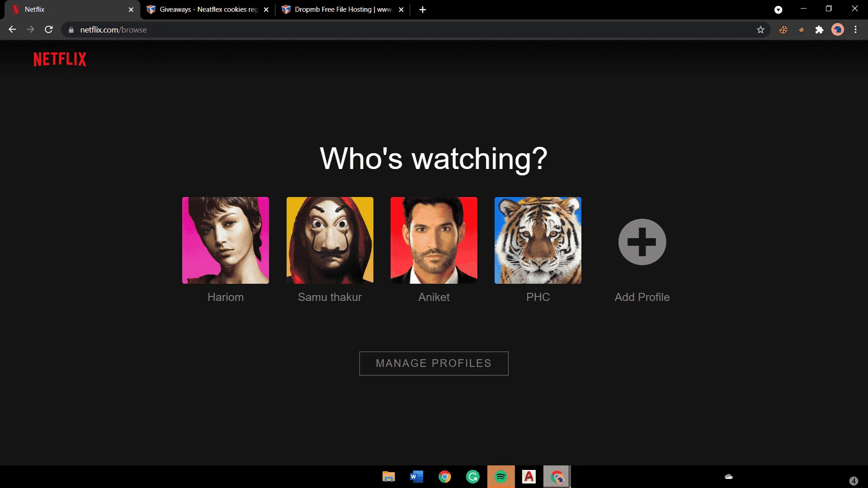Open Google Chrome from the taskbar
Image resolution: width=868 pixels, height=488 pixels.
point(445,477)
